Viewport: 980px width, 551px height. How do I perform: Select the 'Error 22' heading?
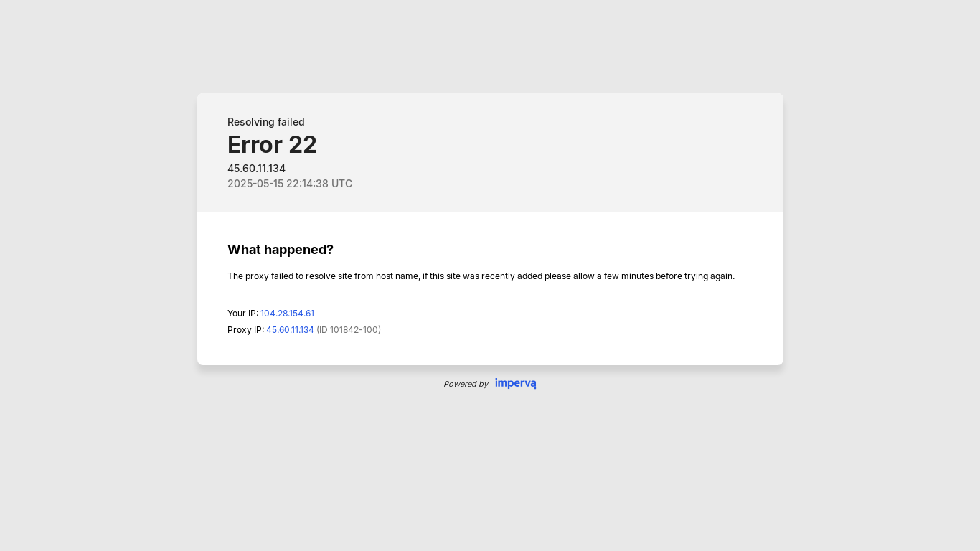click(x=272, y=145)
